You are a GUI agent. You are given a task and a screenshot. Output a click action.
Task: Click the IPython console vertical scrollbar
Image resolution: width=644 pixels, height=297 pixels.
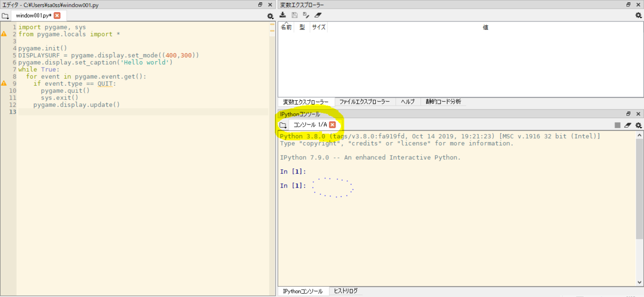point(639,189)
